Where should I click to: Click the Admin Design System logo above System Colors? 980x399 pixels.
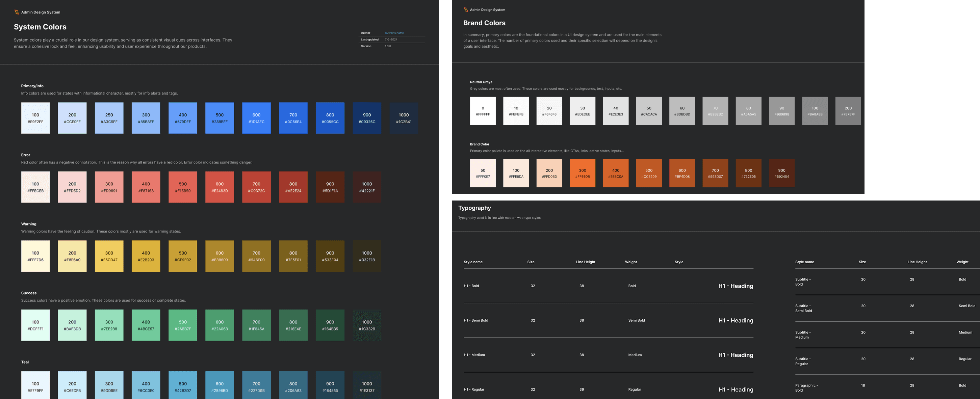[x=17, y=12]
